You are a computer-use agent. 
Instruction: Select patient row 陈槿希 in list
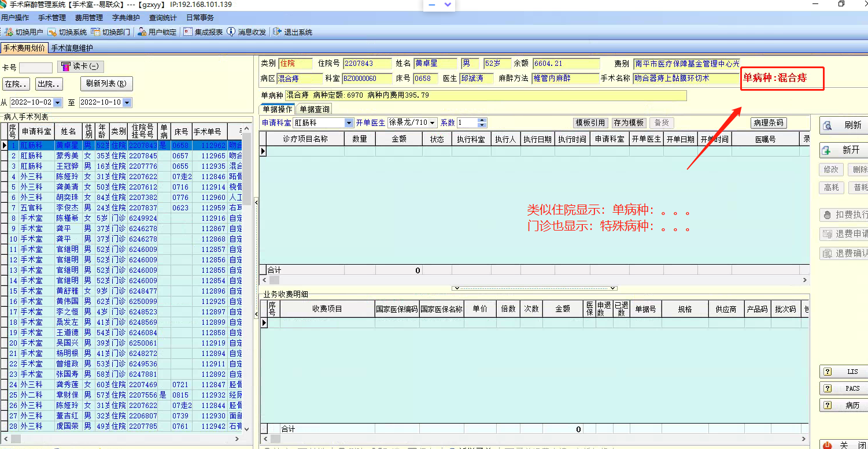tap(122, 218)
